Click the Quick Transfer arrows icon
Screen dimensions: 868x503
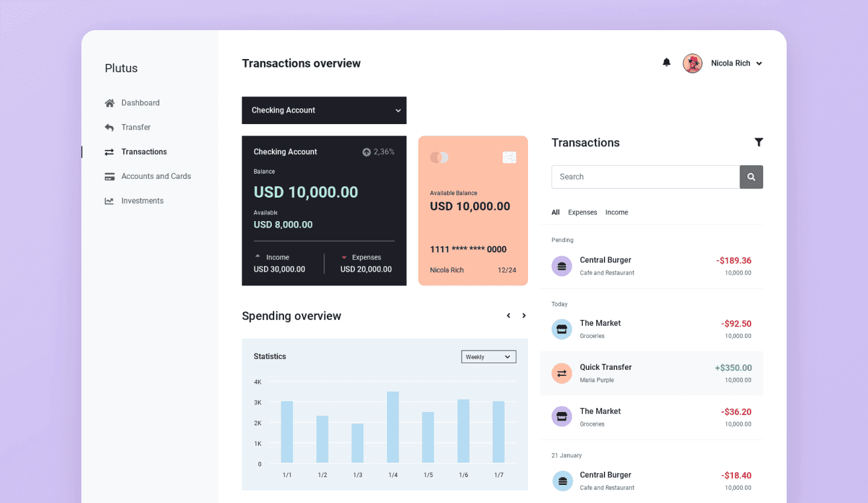click(562, 373)
